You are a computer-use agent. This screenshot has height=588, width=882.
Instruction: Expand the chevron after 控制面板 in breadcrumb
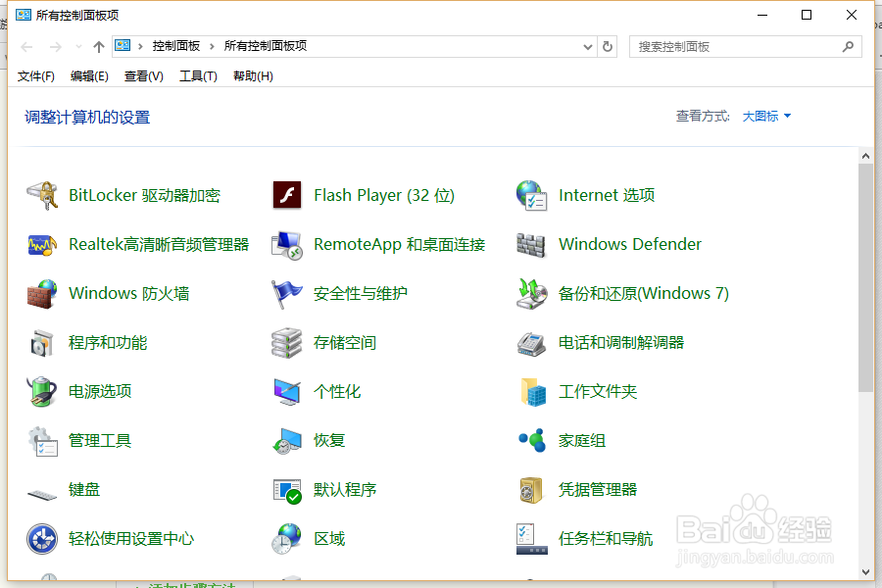click(x=212, y=47)
